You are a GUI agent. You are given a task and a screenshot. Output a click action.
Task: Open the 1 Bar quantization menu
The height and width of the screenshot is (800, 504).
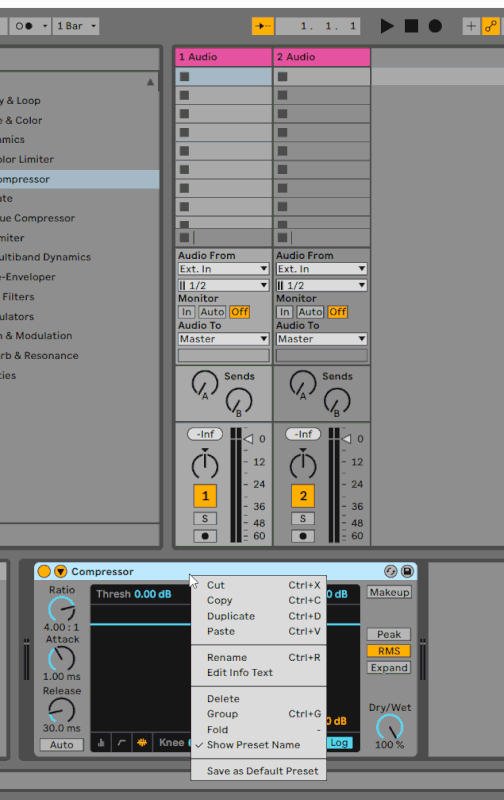[x=76, y=26]
